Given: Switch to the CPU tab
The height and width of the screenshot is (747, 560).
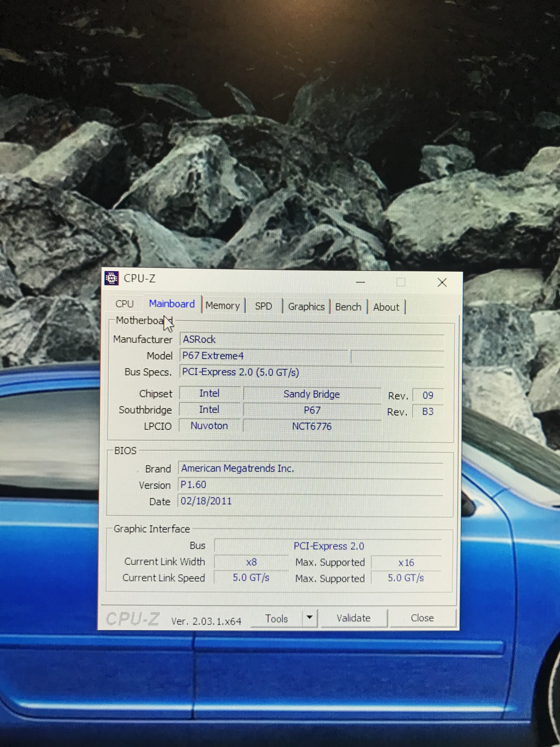Looking at the screenshot, I should (x=125, y=304).
